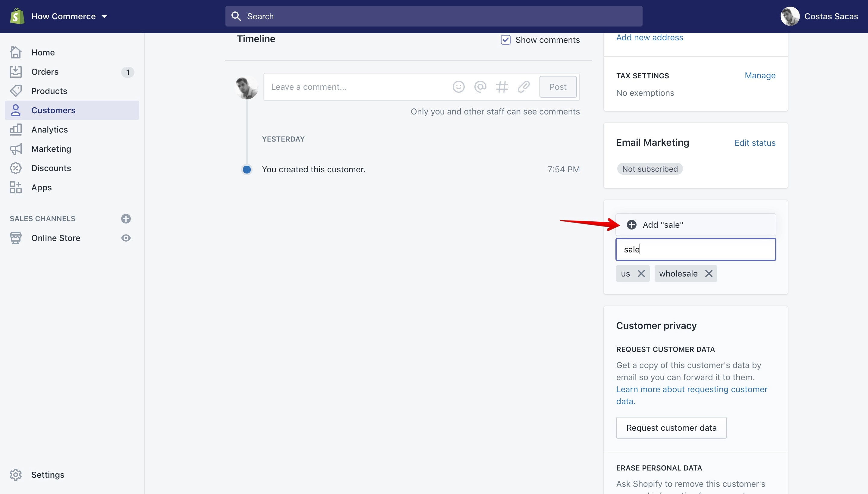Click the Leave a comment field
Viewport: 868px width, 494px height.
click(x=357, y=87)
